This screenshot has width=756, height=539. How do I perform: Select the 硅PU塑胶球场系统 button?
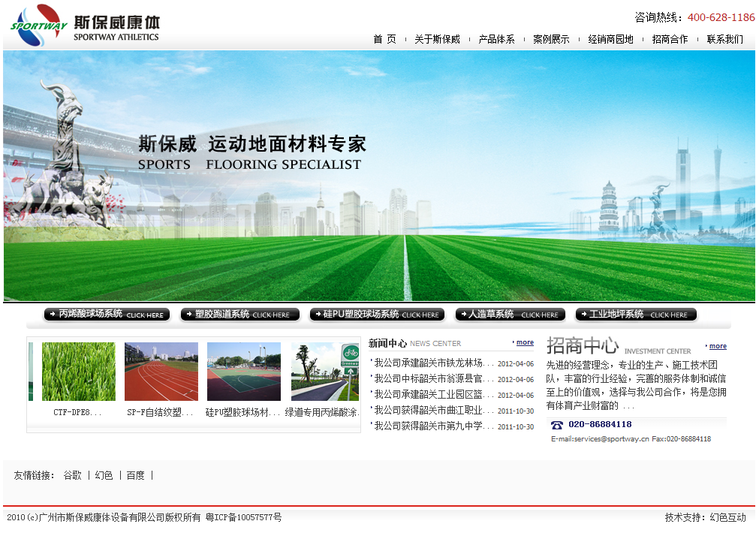[x=377, y=315]
